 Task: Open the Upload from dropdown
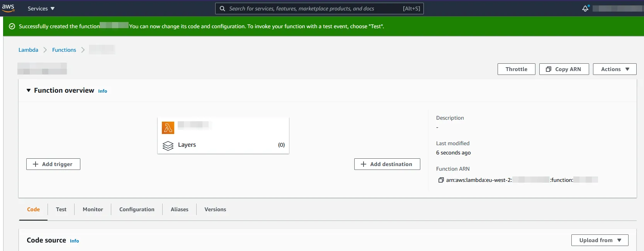[600, 240]
